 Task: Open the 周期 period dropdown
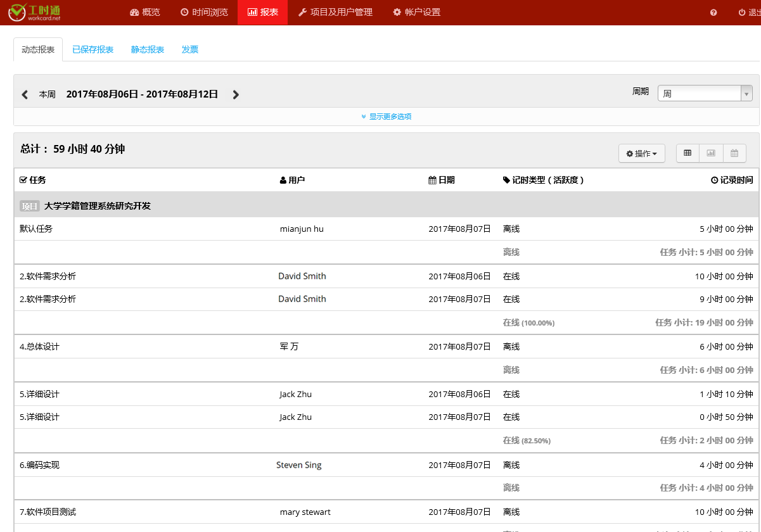(705, 94)
